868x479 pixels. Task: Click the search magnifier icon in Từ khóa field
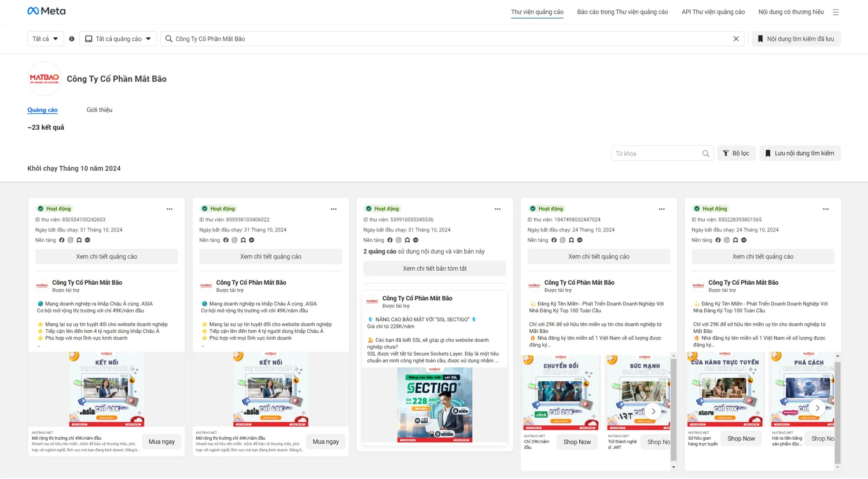coord(706,153)
